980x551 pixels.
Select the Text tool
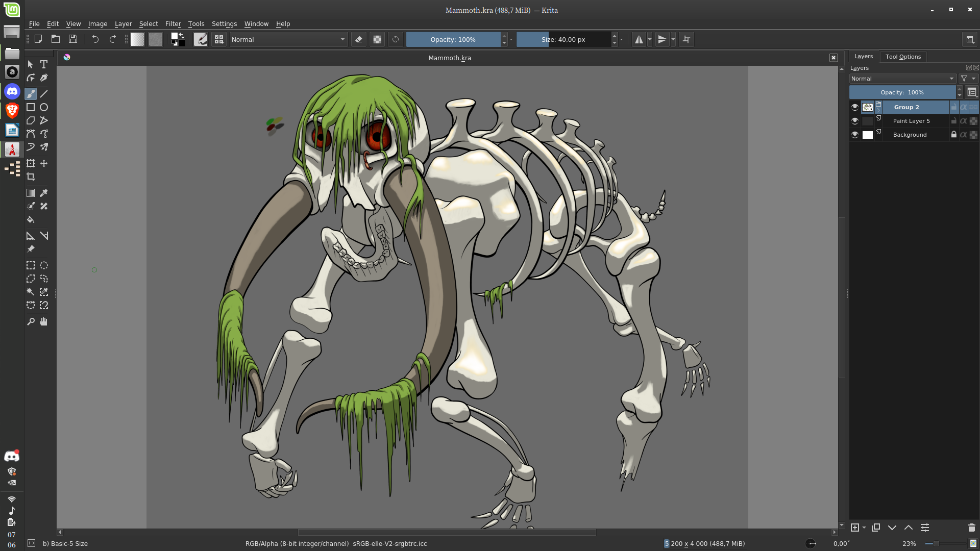[44, 64]
